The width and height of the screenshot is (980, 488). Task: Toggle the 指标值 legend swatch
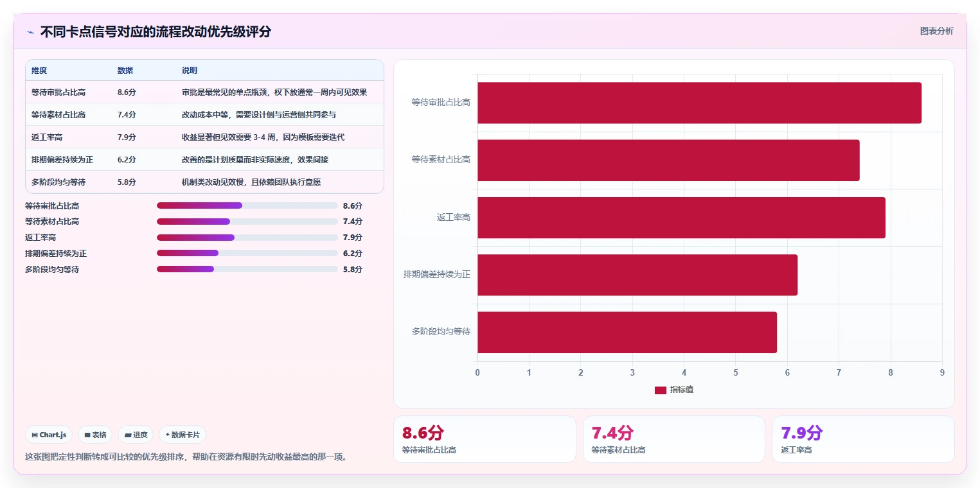pyautogui.click(x=661, y=390)
